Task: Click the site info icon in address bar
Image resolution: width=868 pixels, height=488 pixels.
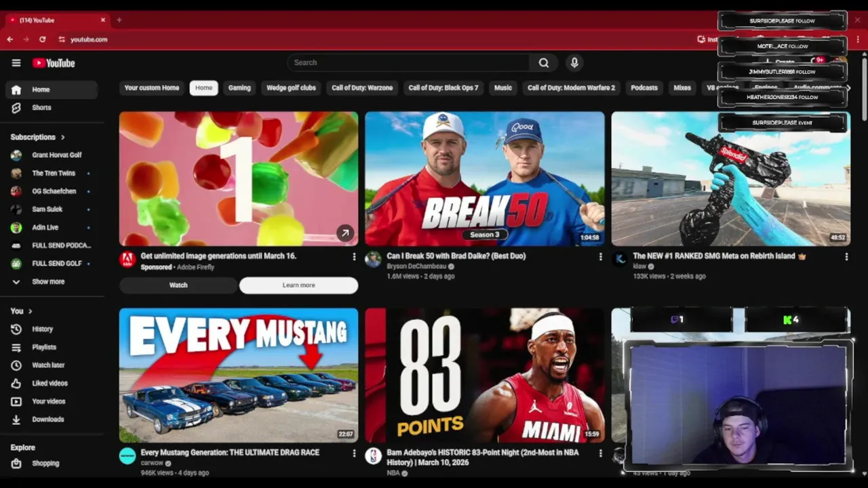Action: pos(62,39)
